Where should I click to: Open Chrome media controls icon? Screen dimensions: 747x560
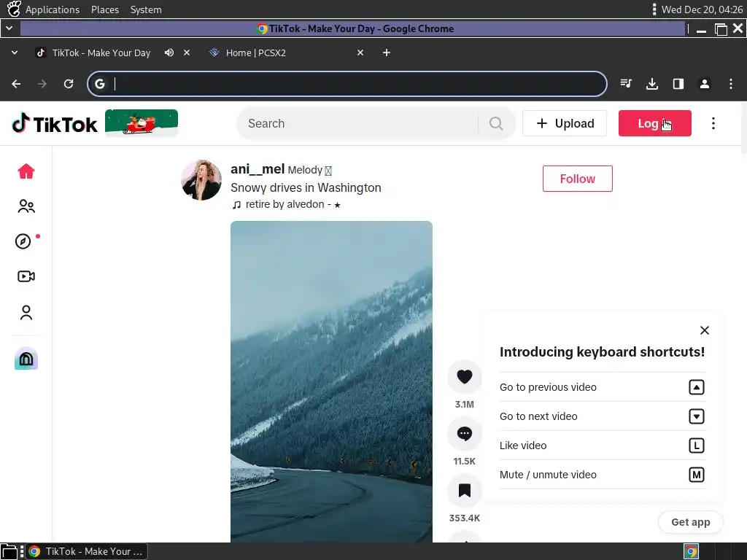tap(626, 84)
